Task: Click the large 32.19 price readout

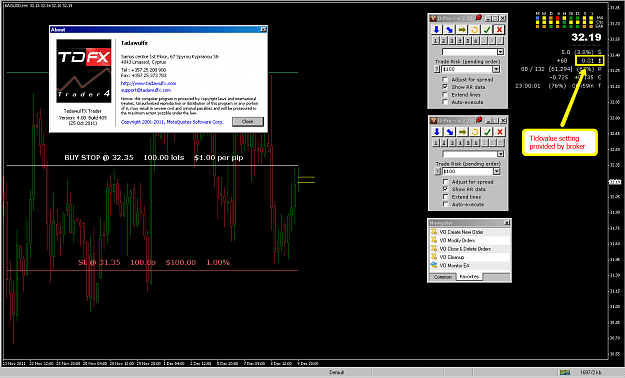Action: [586, 37]
